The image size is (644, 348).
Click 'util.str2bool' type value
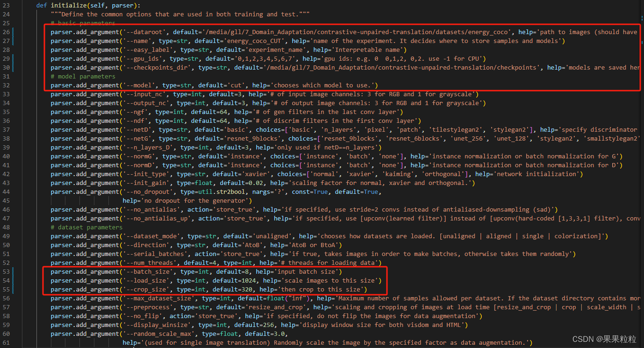pyautogui.click(x=222, y=192)
